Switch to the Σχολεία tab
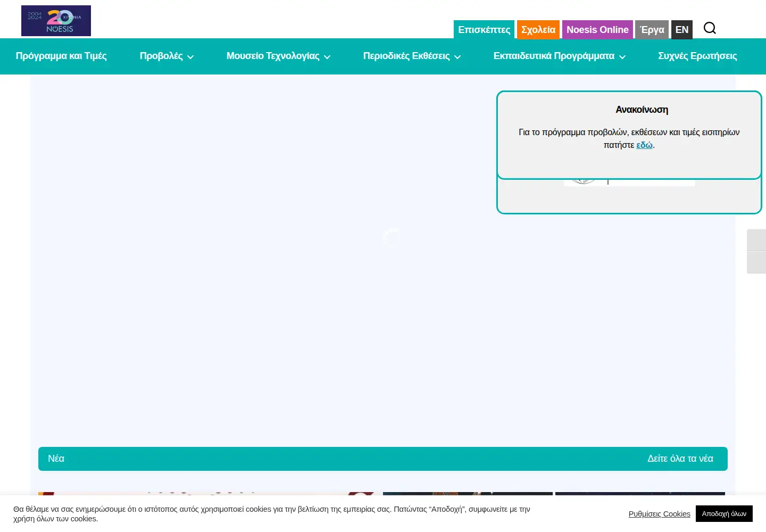This screenshot has height=532, width=766. coord(538,30)
